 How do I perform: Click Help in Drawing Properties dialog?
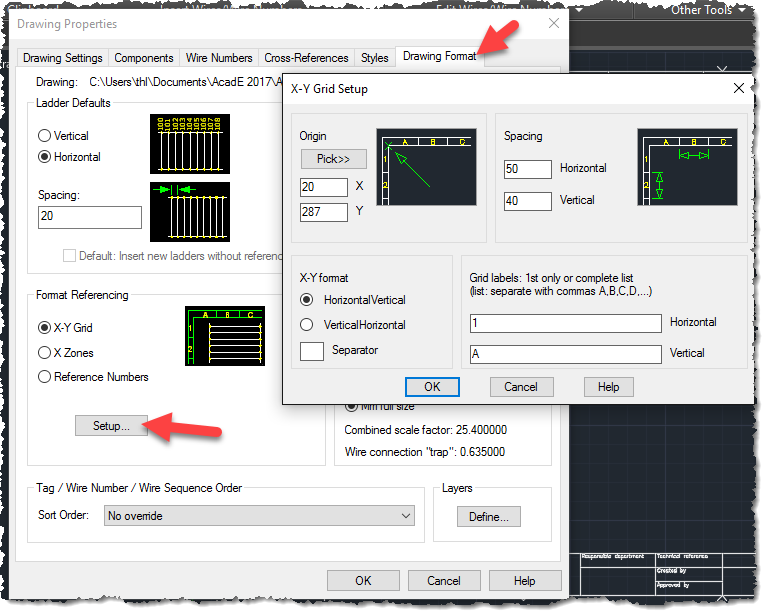click(525, 581)
